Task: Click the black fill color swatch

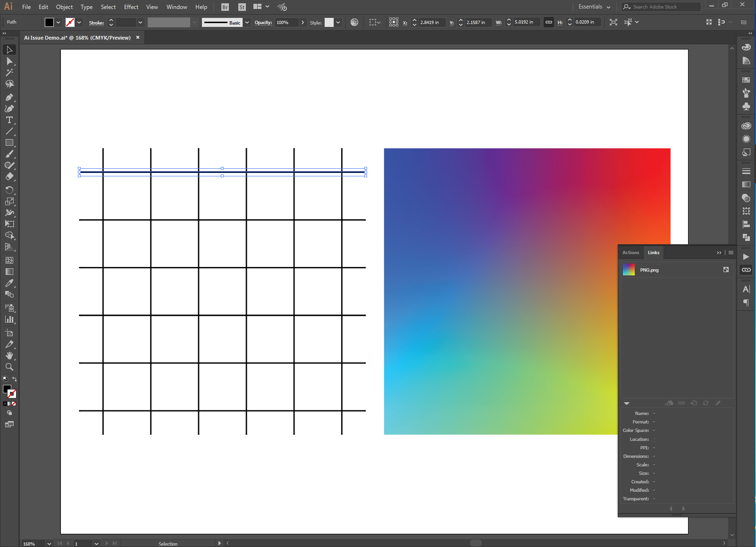Action: [x=50, y=22]
